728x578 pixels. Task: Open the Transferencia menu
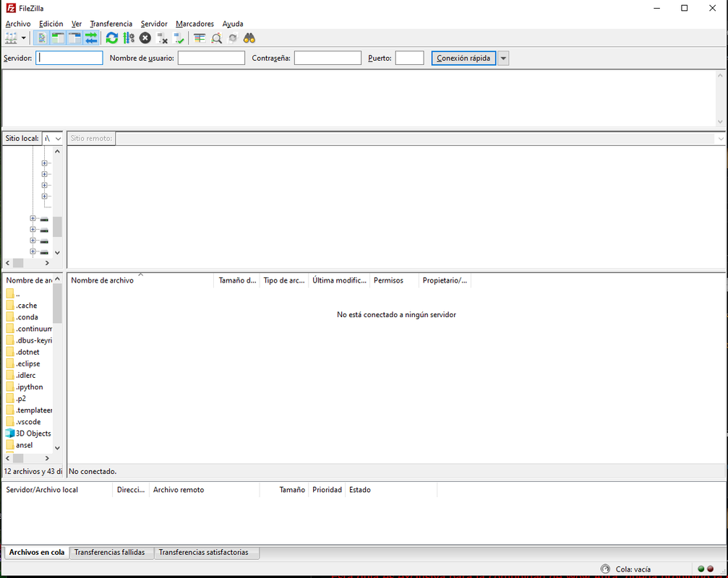pyautogui.click(x=111, y=24)
